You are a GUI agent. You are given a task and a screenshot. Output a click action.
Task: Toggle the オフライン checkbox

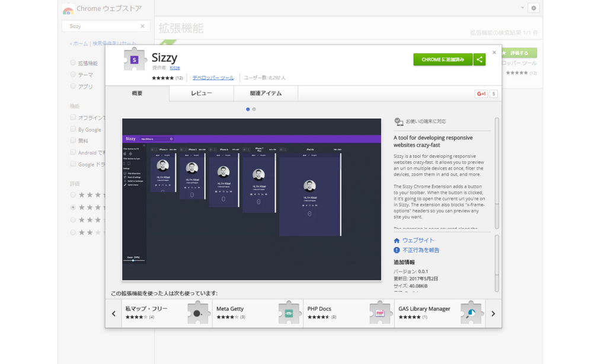[73, 117]
